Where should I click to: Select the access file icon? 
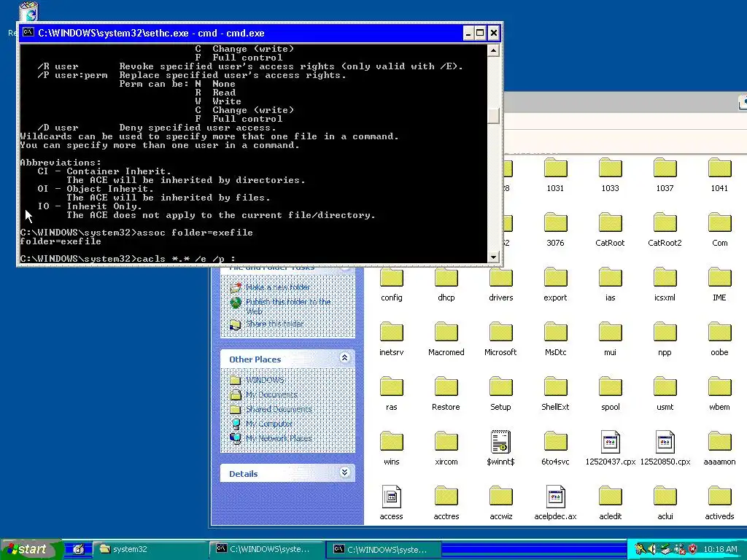click(x=392, y=497)
